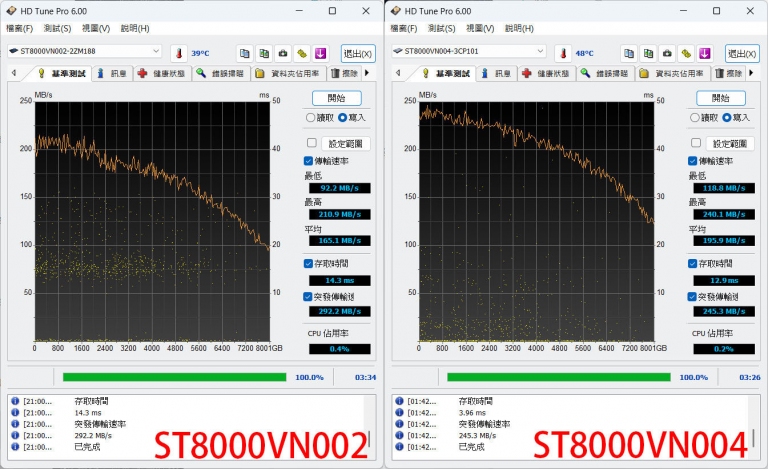Toggle 存取時間 checkbox in left window

(308, 263)
